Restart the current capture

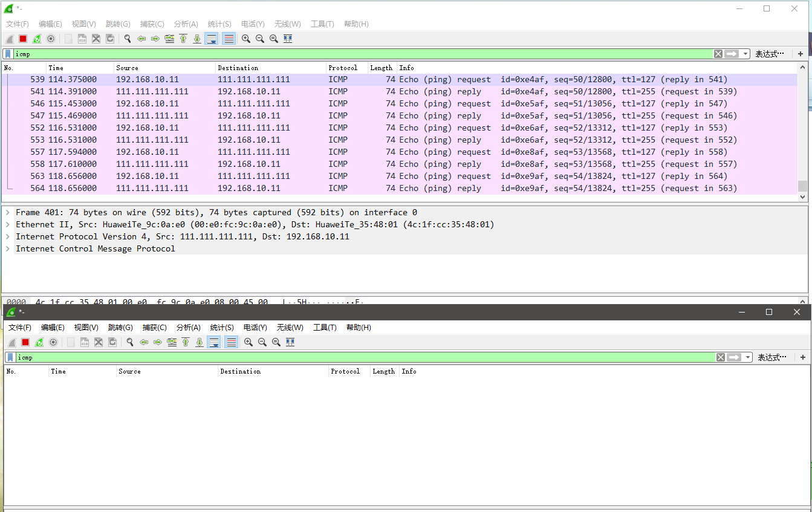[x=37, y=38]
